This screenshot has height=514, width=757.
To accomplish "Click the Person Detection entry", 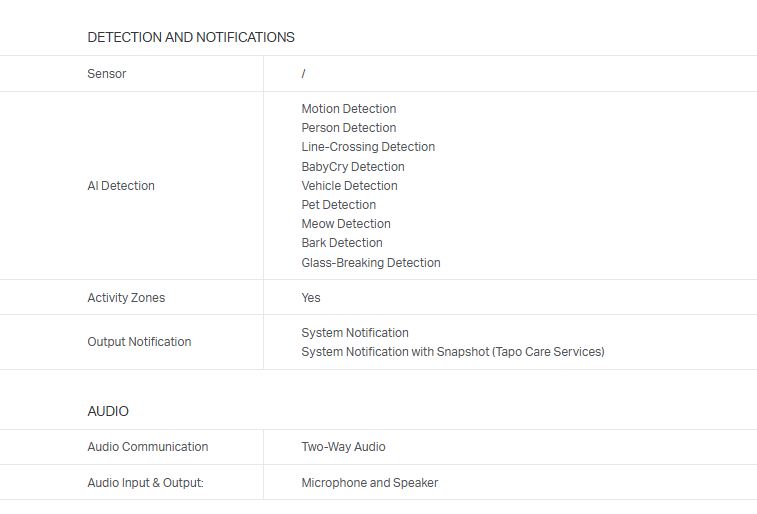I will 349,128.
